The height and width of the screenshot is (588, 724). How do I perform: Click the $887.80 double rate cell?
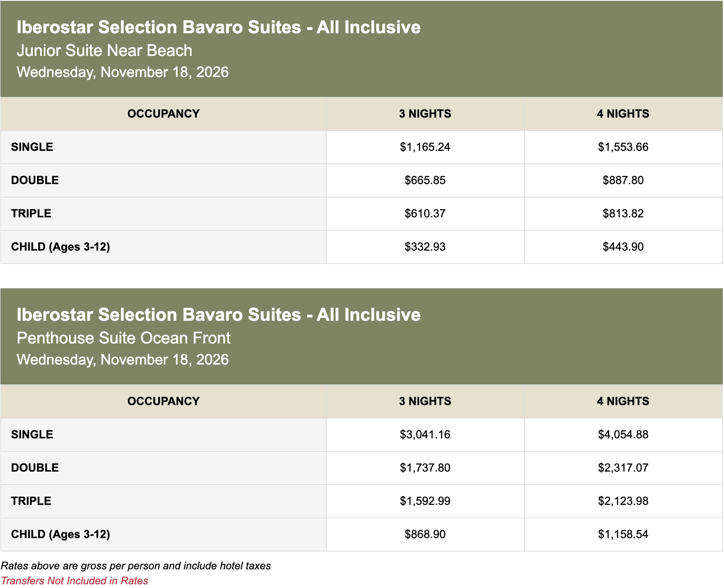tap(623, 180)
